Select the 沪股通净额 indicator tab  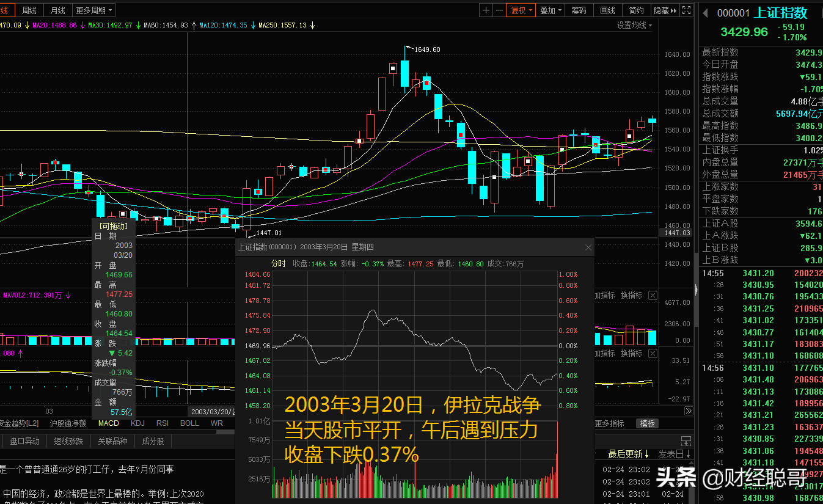coord(68,423)
